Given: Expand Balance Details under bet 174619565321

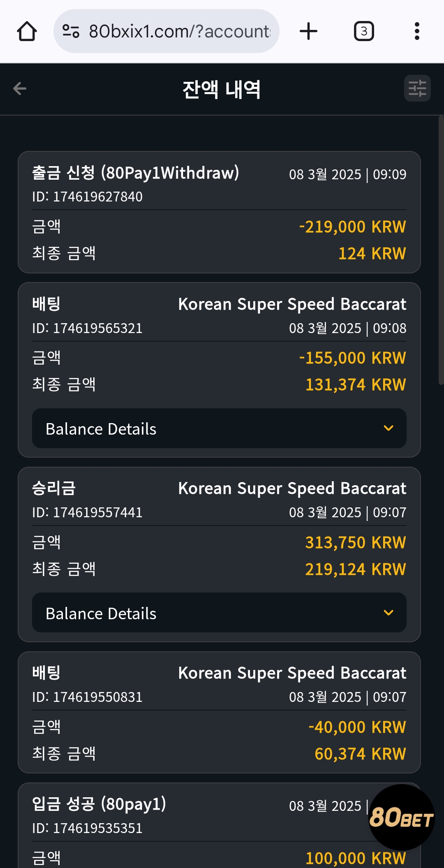Looking at the screenshot, I should (x=219, y=428).
